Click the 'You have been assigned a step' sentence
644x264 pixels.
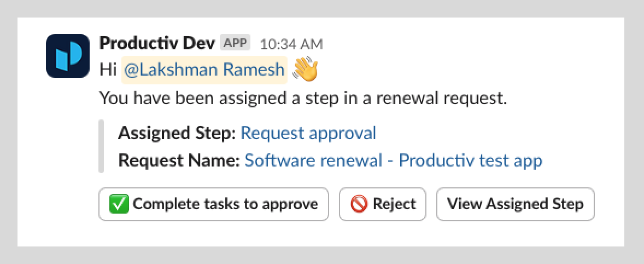303,99
